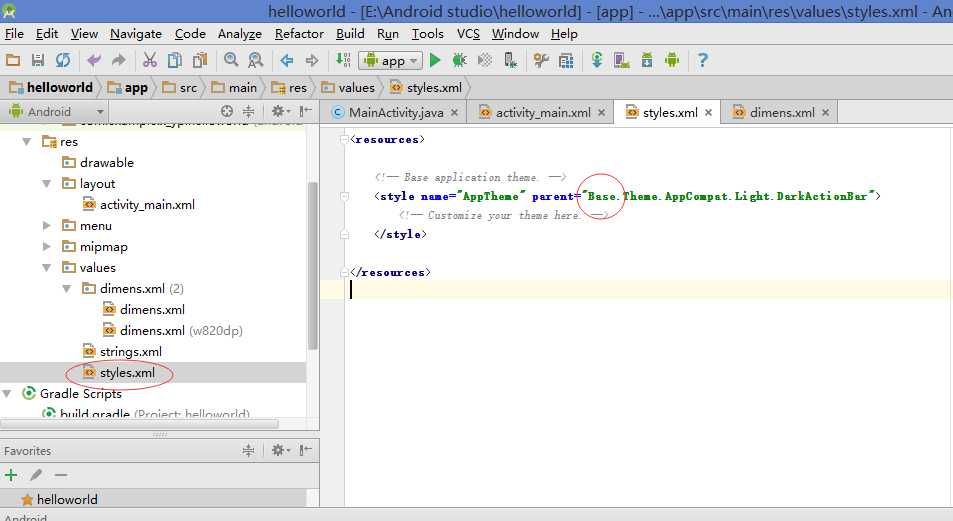Collapse the Gradle Scripts node
The height and width of the screenshot is (521, 953).
pyautogui.click(x=7, y=394)
